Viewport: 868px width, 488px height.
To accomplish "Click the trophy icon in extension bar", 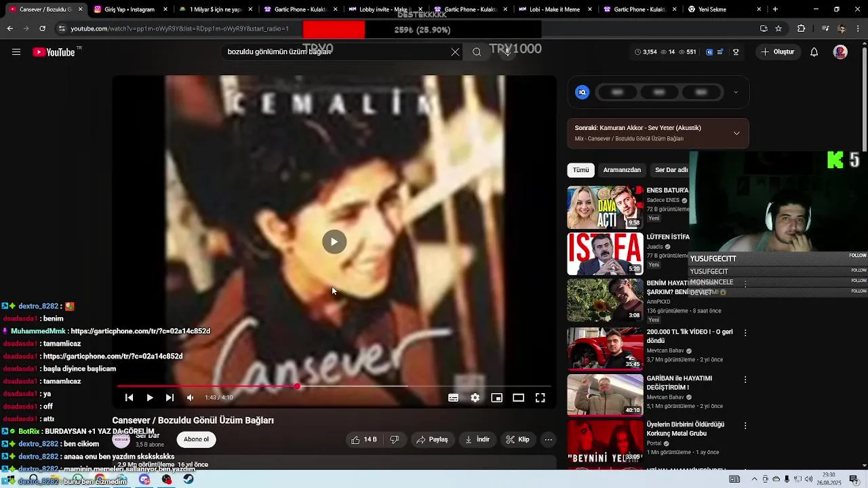I will pyautogui.click(x=736, y=52).
